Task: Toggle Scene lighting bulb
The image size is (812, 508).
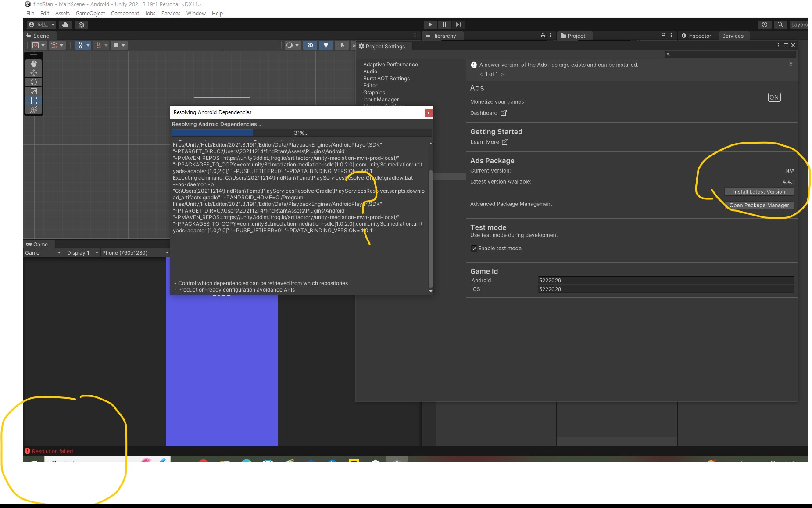Action: [x=326, y=45]
